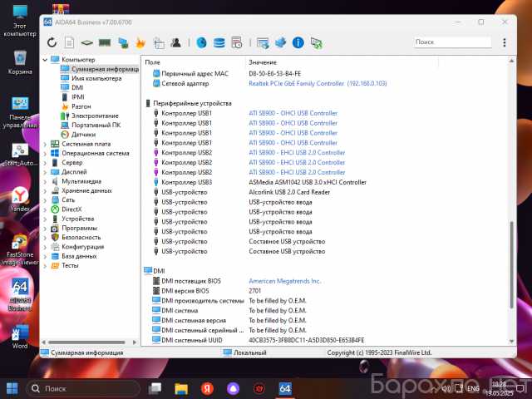This screenshot has height=399, width=532.
Task: Open Этот компьютер desktop icon
Action: (20, 21)
